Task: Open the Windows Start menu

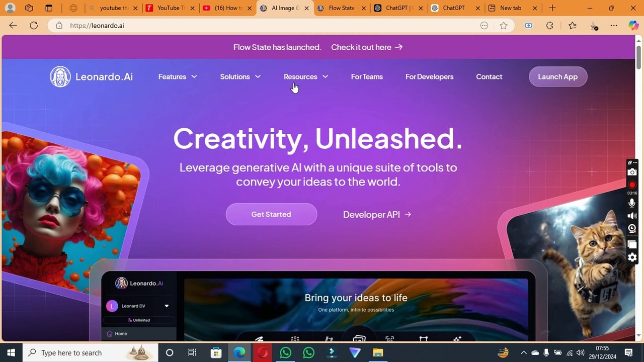Action: click(x=11, y=353)
